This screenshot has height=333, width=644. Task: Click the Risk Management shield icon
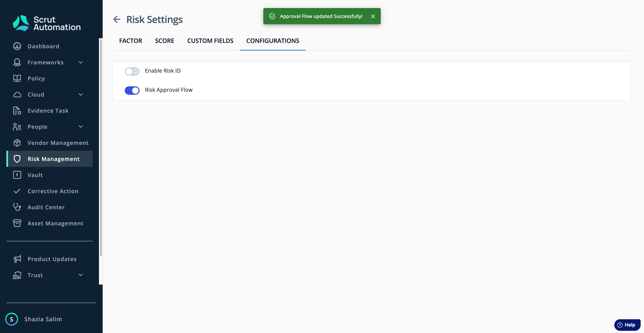[17, 159]
